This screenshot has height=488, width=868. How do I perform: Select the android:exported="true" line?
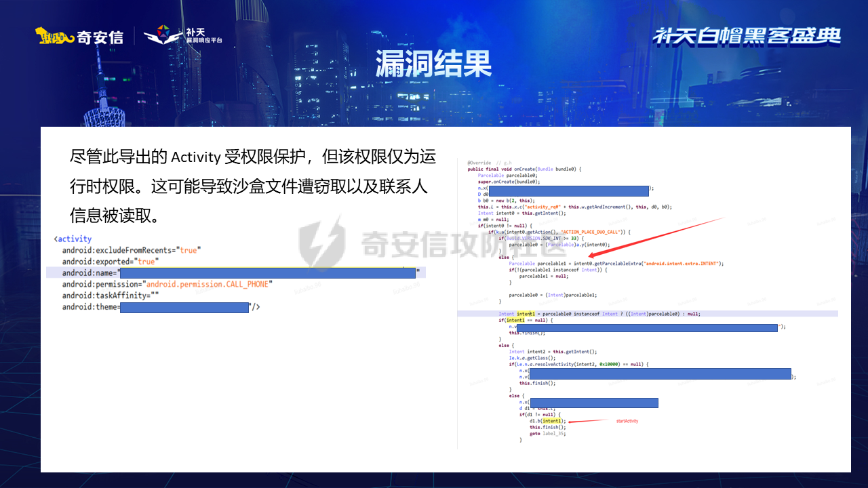pos(110,262)
